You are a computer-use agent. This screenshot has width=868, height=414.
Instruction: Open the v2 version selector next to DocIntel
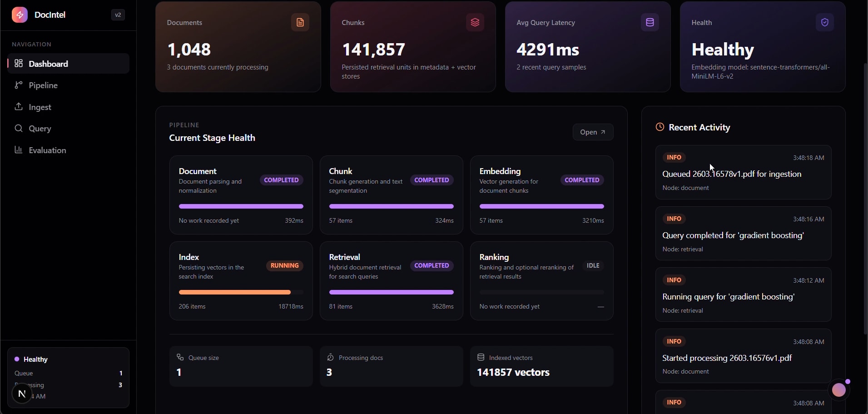[117, 15]
